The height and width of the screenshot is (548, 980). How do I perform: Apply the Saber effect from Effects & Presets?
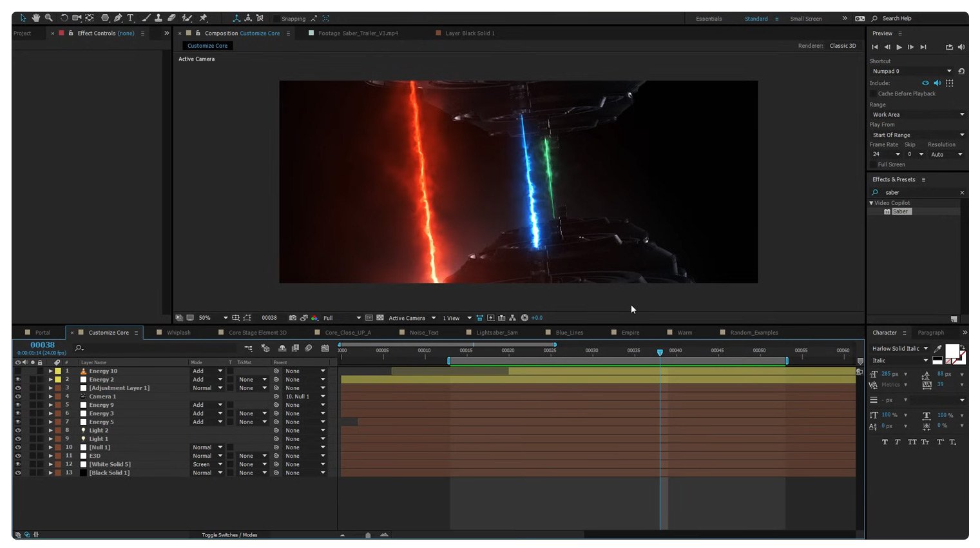point(900,211)
